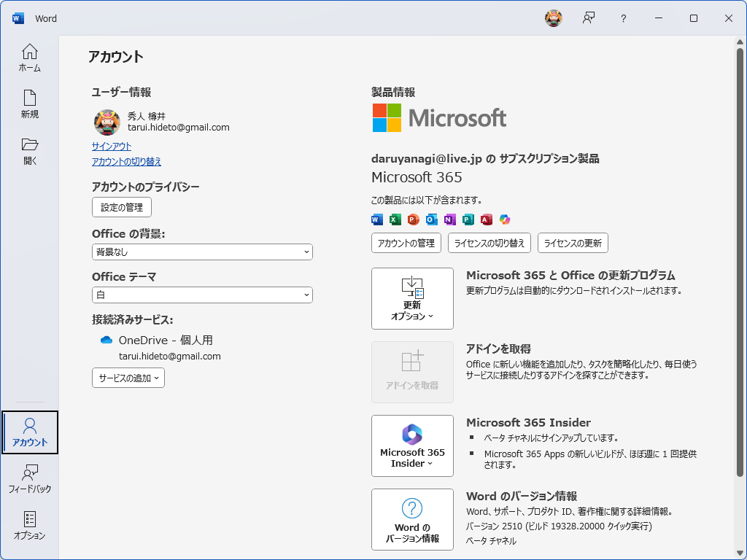The height and width of the screenshot is (560, 747).
Task: Open the Office の背景 dropdown
Action: [202, 252]
